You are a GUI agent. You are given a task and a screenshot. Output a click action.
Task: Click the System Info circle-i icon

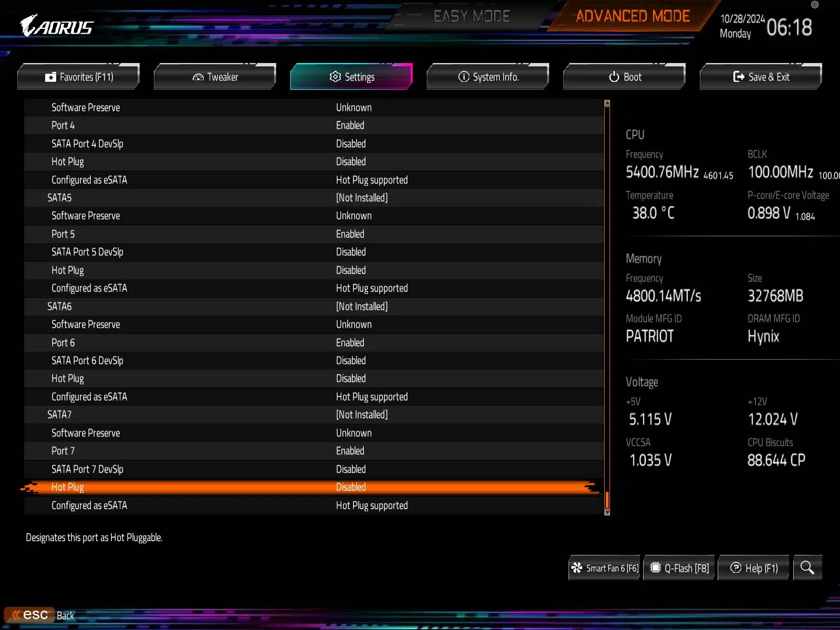[x=464, y=77]
